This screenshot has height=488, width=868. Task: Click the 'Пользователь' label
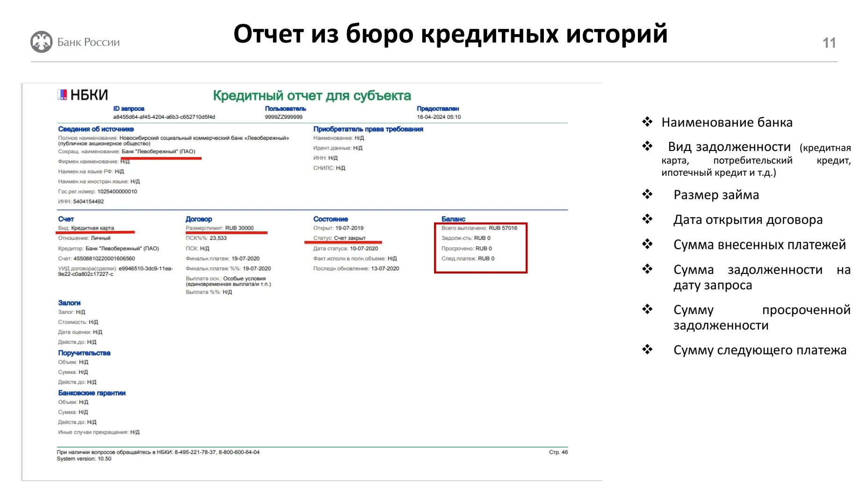tap(285, 108)
